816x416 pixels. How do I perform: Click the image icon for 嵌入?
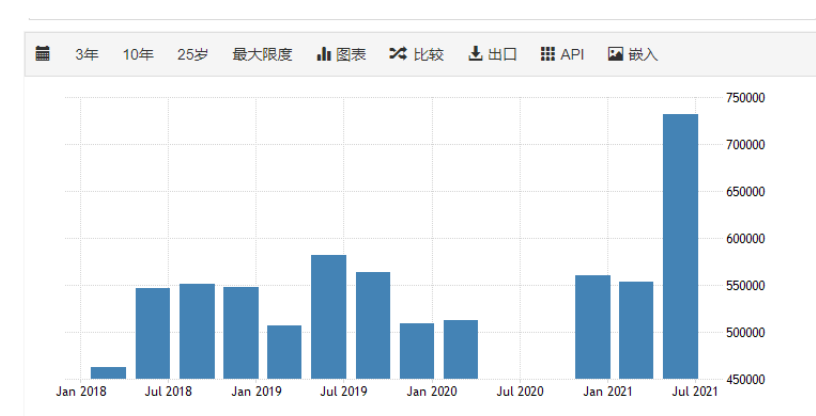point(616,54)
